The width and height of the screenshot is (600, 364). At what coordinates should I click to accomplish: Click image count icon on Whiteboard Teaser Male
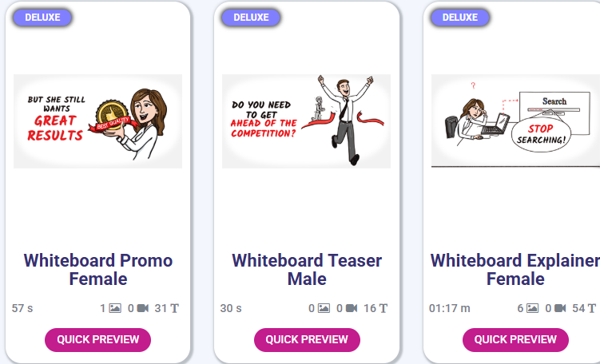click(x=324, y=308)
